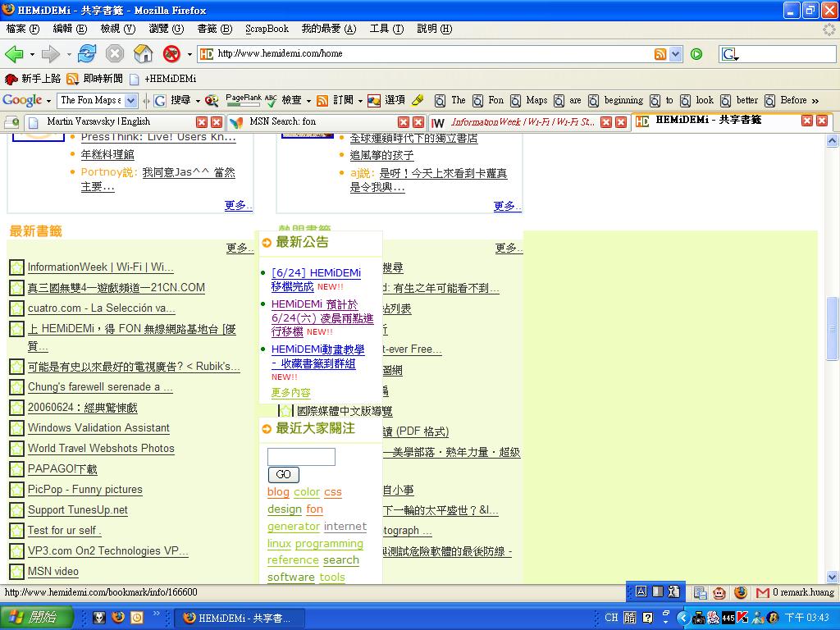Viewport: 840px width, 630px height.
Task: Click the Stop loading icon
Action: 115,54
